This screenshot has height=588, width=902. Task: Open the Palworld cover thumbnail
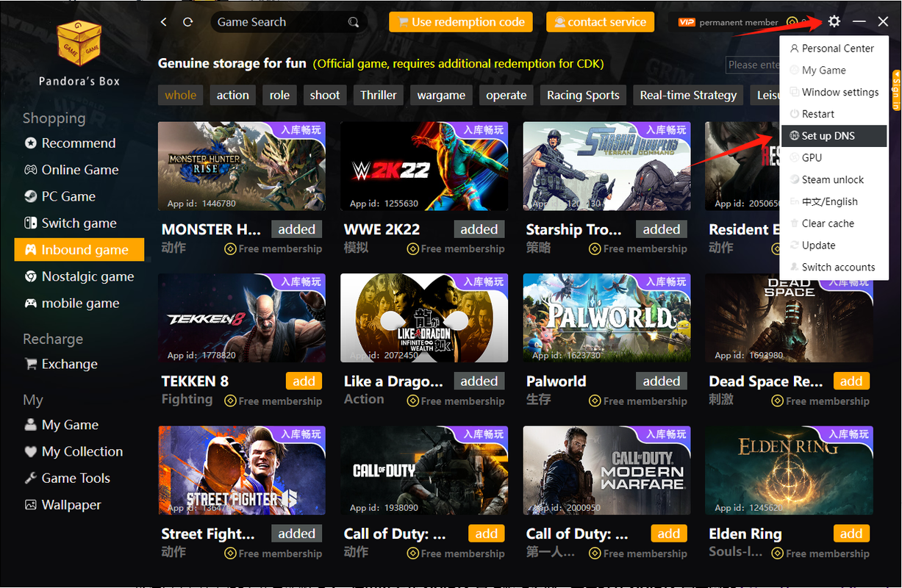click(606, 318)
